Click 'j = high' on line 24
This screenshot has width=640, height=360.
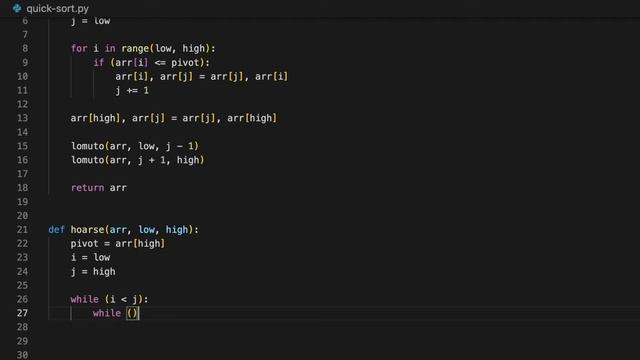point(93,271)
